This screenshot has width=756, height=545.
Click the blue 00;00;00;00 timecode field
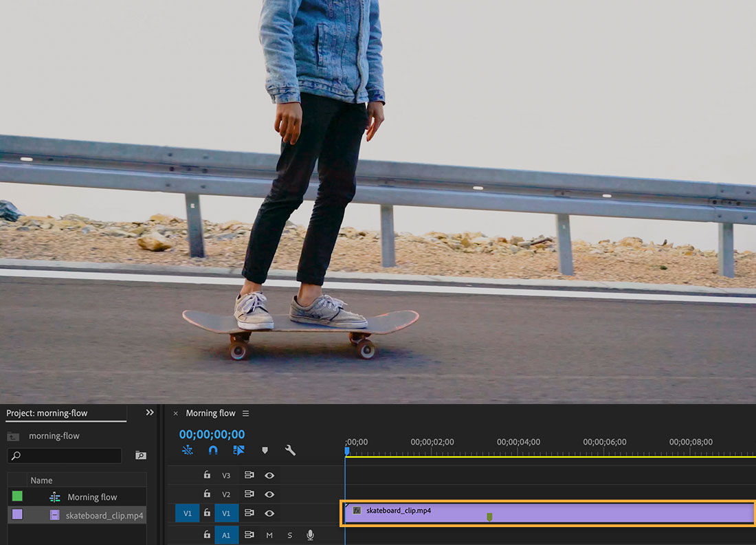point(212,434)
